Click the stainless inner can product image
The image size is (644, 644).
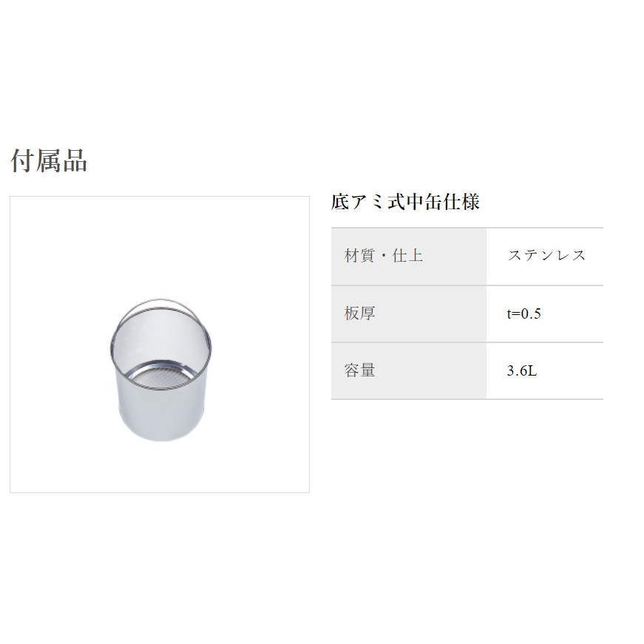click(x=160, y=370)
